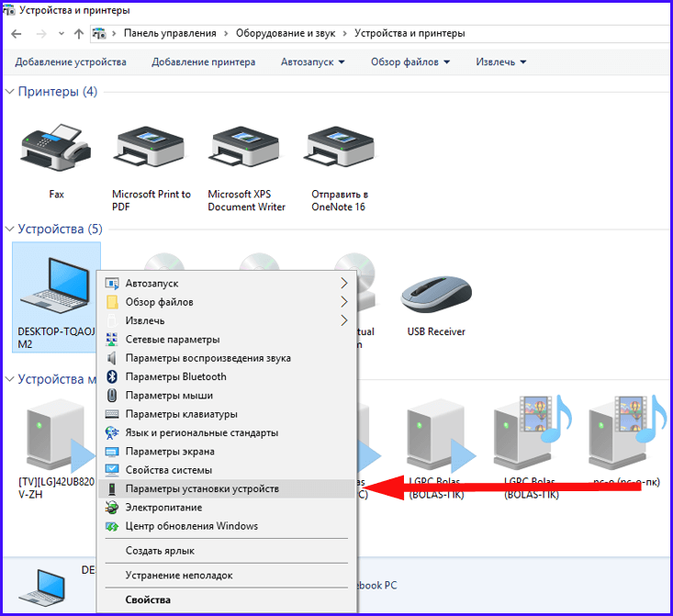The image size is (673, 616).
Task: Open Электропитание from the context menu
Action: coord(163,508)
